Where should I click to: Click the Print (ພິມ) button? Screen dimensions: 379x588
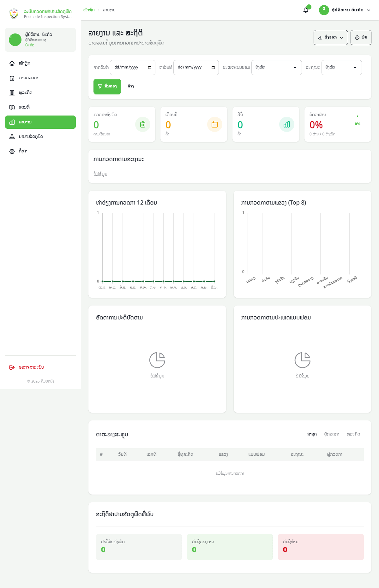pos(361,38)
